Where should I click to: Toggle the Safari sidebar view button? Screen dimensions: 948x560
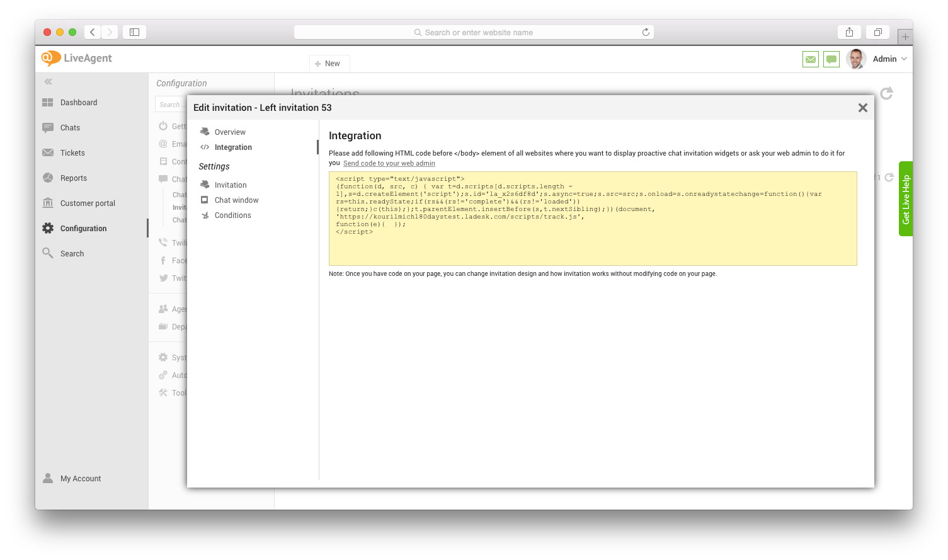click(134, 32)
